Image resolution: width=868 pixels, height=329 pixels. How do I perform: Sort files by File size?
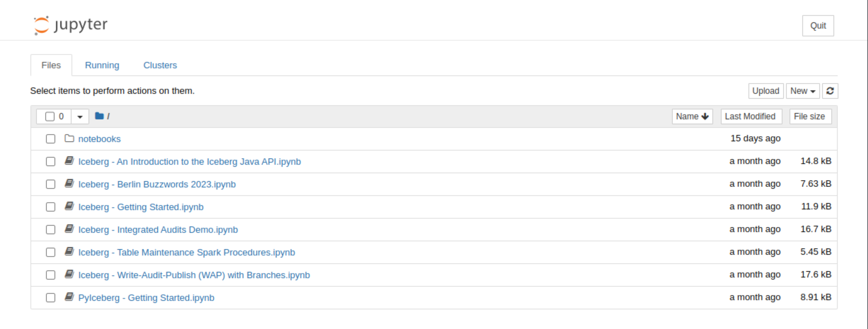(810, 116)
